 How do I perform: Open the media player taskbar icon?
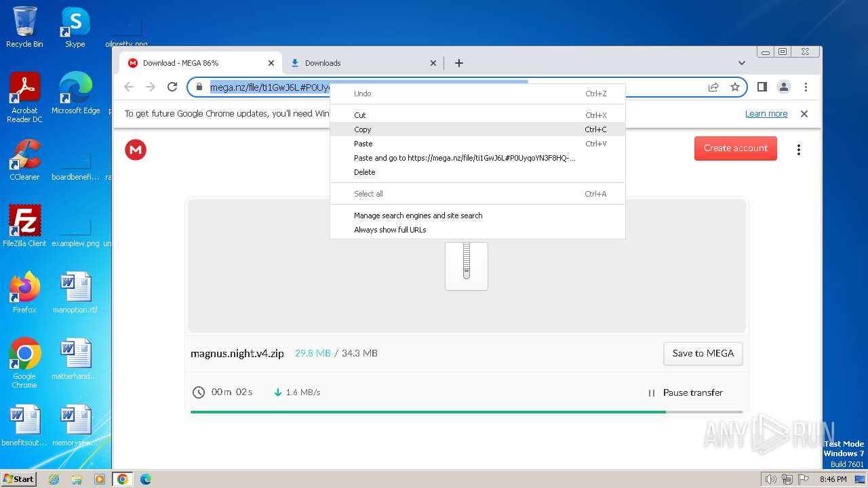[x=100, y=479]
